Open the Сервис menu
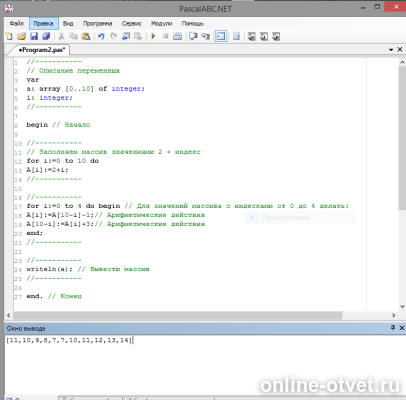The width and height of the screenshot is (406, 400). [x=132, y=23]
